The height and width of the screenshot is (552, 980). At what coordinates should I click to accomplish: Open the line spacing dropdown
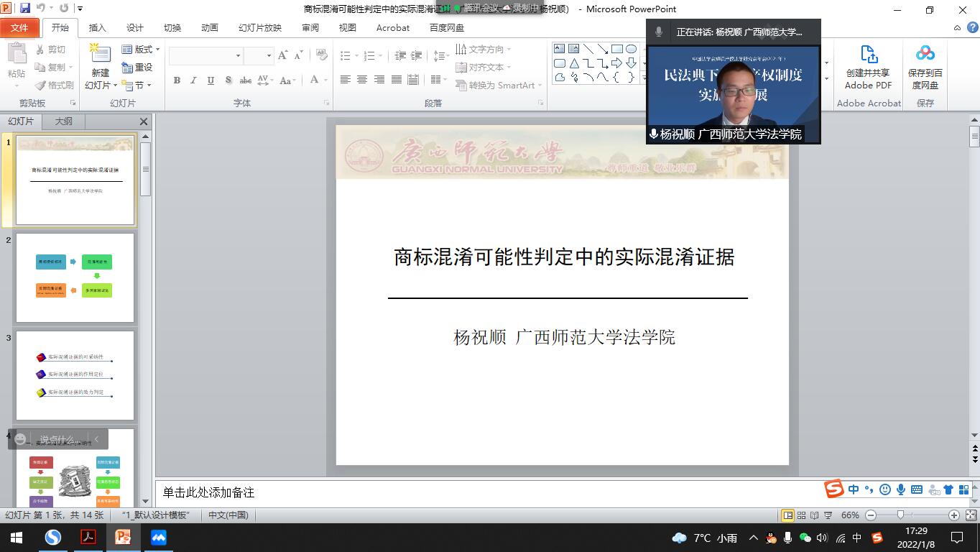coord(442,55)
